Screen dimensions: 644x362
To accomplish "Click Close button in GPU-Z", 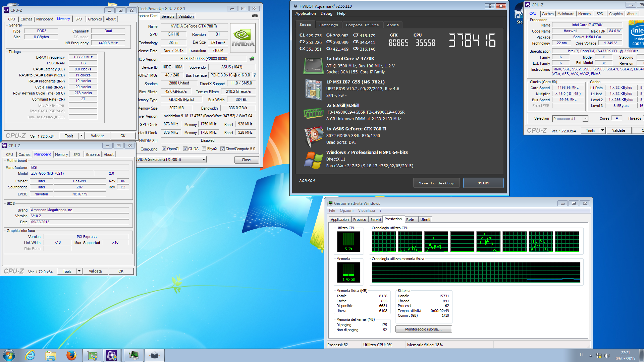I will point(246,160).
